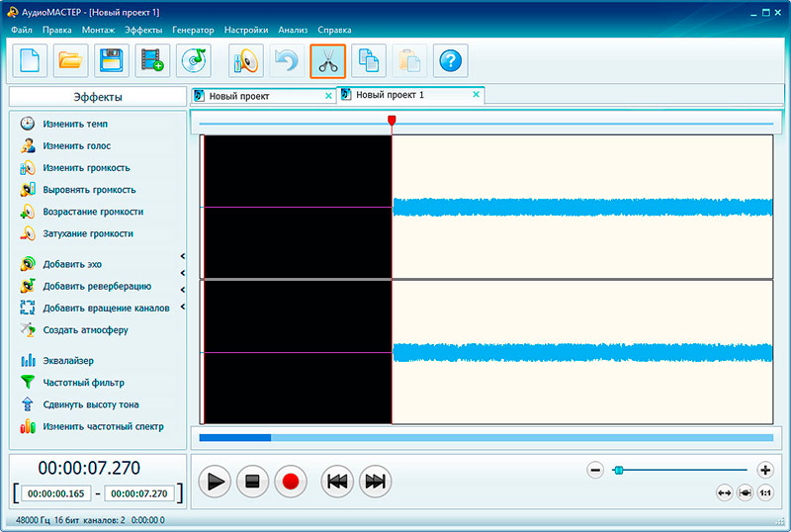Click the icon beside Добавить эхо
Screen dimensions: 791x532
coord(28,264)
